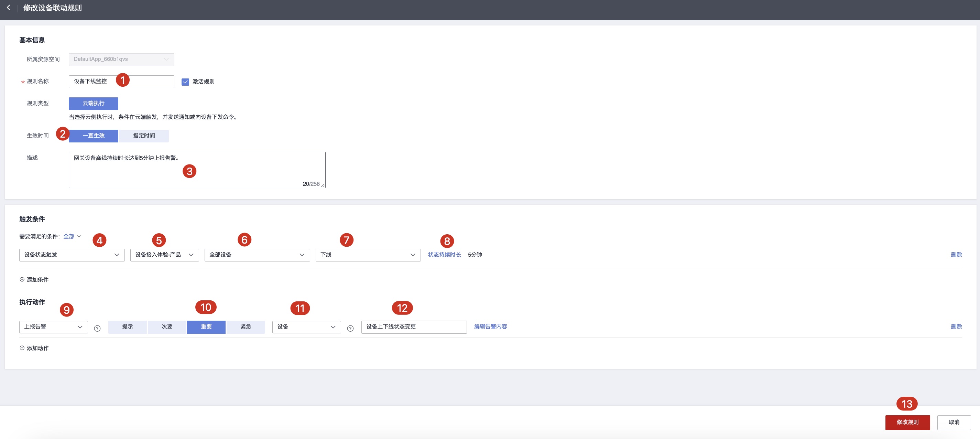Choose the 提示 alarm level
980x439 pixels.
128,327
